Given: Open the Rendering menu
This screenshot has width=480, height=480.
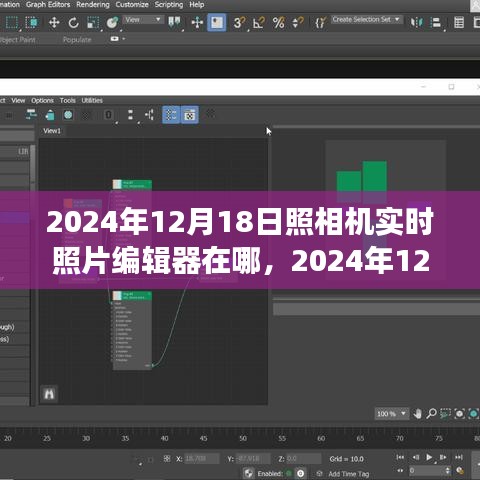Looking at the screenshot, I should [x=93, y=5].
